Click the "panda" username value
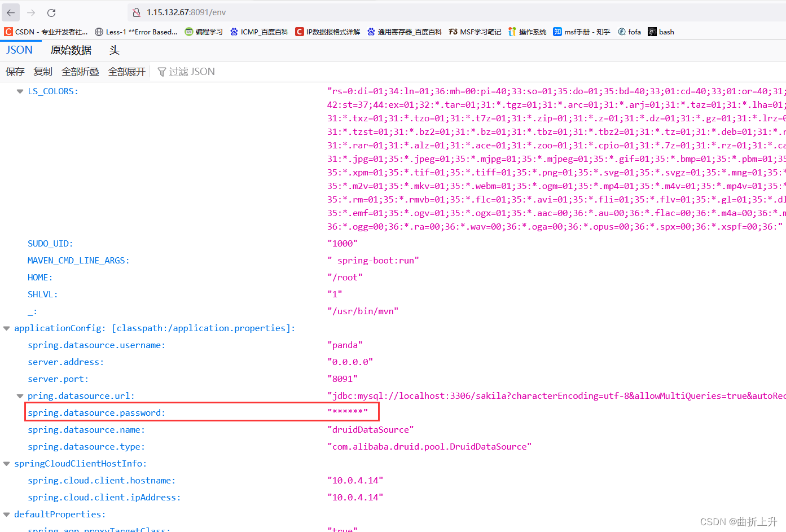786x532 pixels. point(345,345)
